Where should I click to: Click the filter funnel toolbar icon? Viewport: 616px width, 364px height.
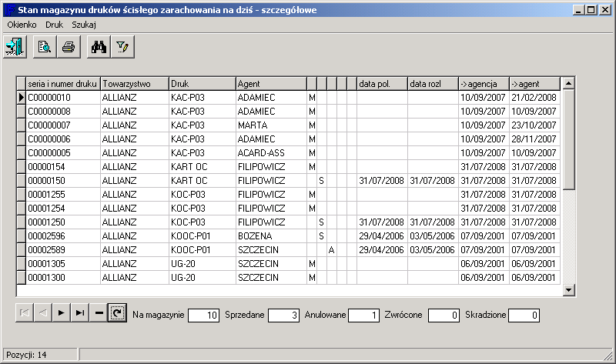pyautogui.click(x=122, y=47)
